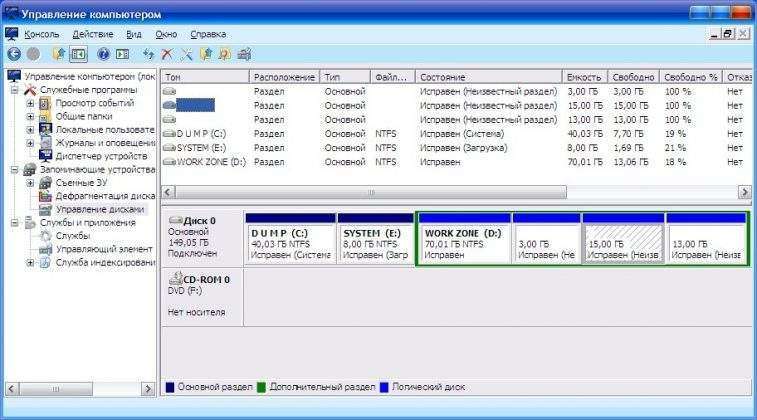Expand the Съемные ЗУ node

click(x=30, y=183)
